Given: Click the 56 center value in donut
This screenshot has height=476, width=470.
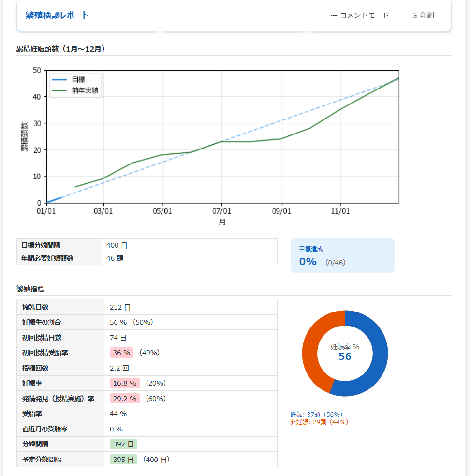Looking at the screenshot, I should [345, 357].
